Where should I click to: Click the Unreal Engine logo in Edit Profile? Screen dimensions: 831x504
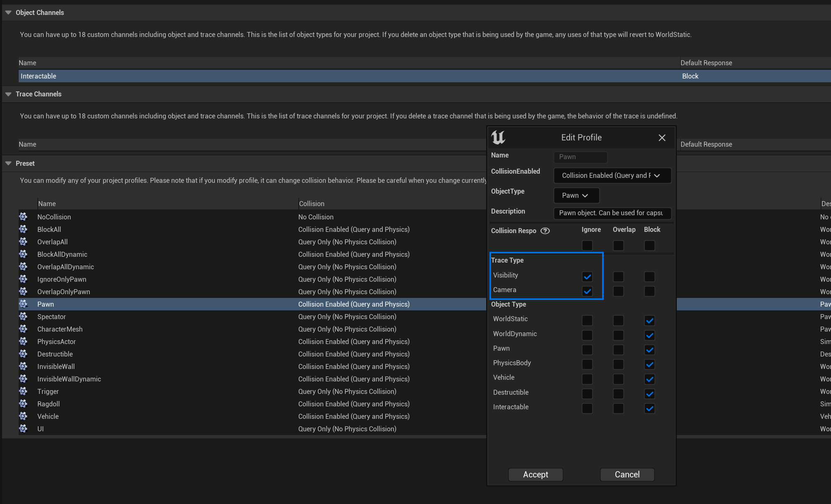498,137
